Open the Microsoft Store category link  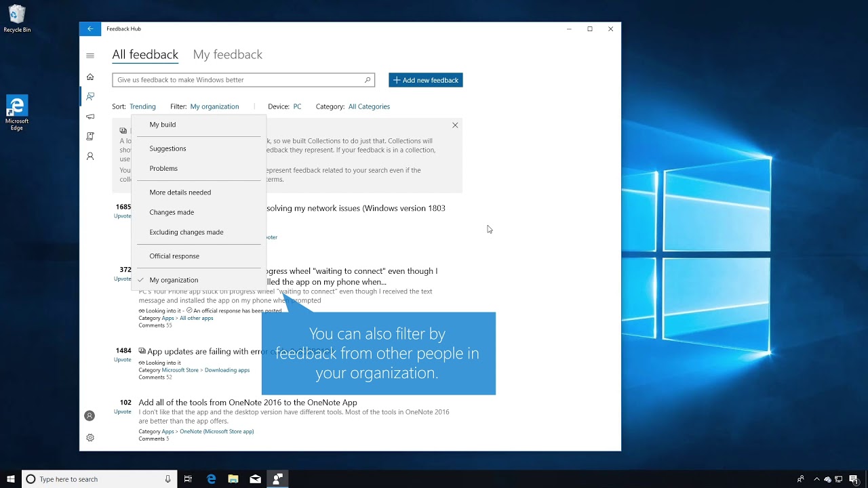pos(180,370)
